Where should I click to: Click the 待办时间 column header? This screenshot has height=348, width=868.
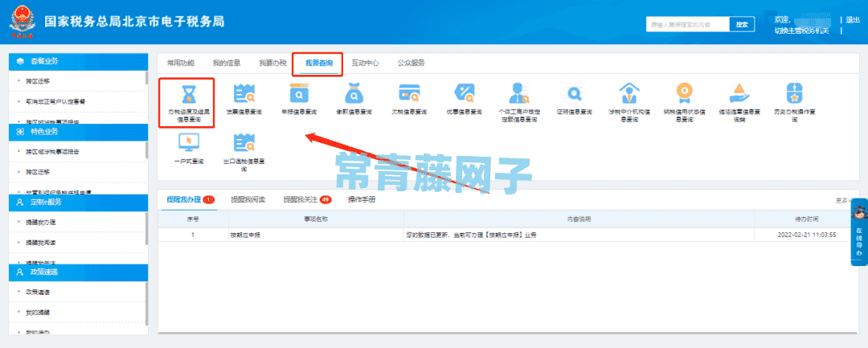point(807,219)
